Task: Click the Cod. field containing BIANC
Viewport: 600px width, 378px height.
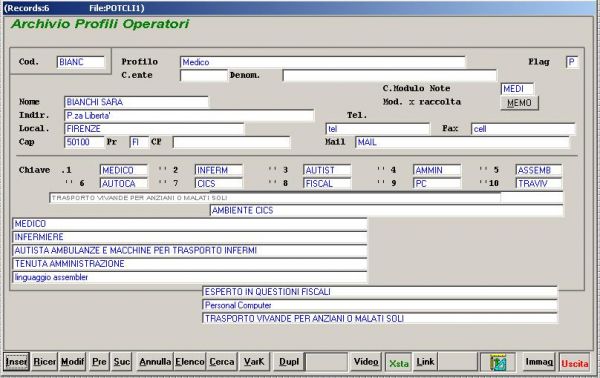Action: tap(80, 62)
